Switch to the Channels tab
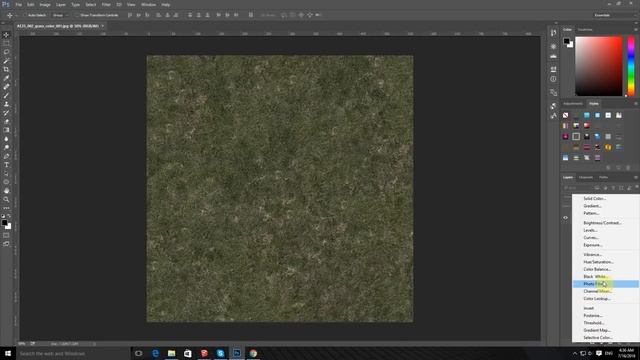 586,177
